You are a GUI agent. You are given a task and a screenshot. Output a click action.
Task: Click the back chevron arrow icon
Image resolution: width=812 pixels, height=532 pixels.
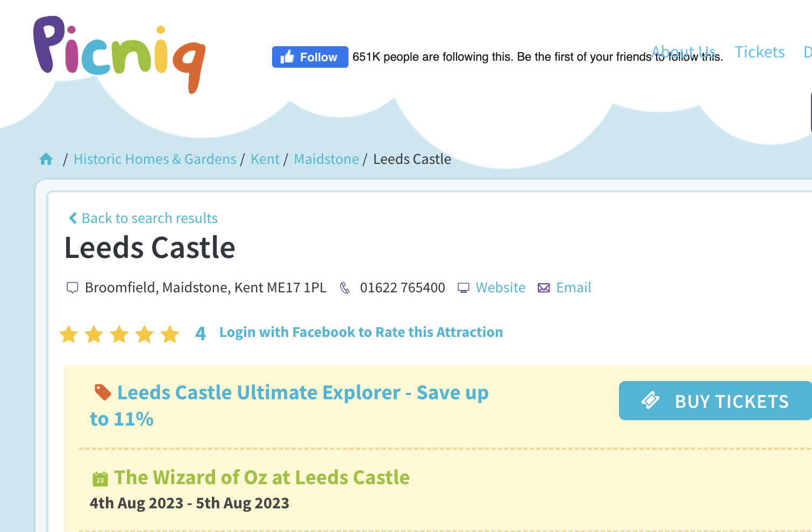point(73,218)
